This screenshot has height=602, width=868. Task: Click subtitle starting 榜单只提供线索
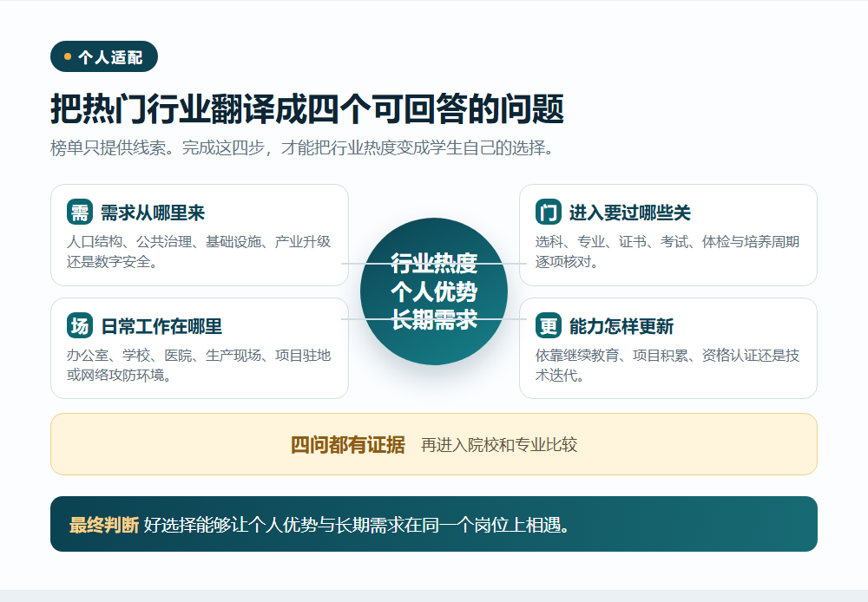click(302, 147)
